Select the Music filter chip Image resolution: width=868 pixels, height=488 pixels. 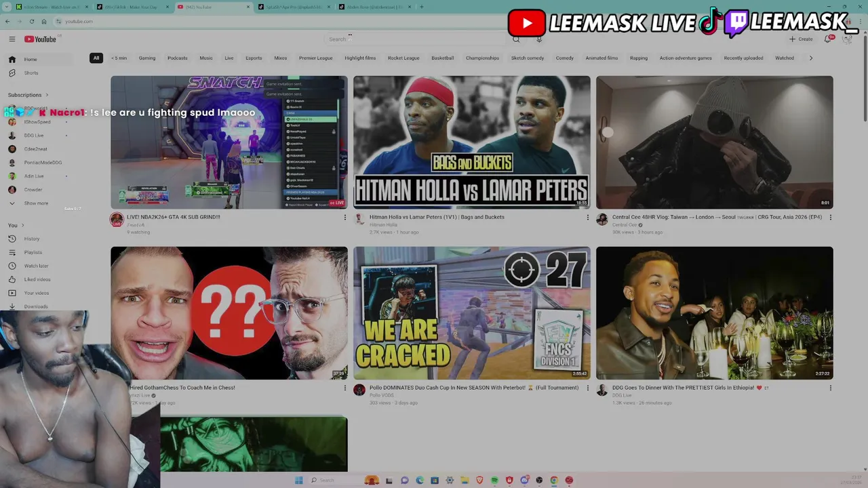tap(206, 58)
